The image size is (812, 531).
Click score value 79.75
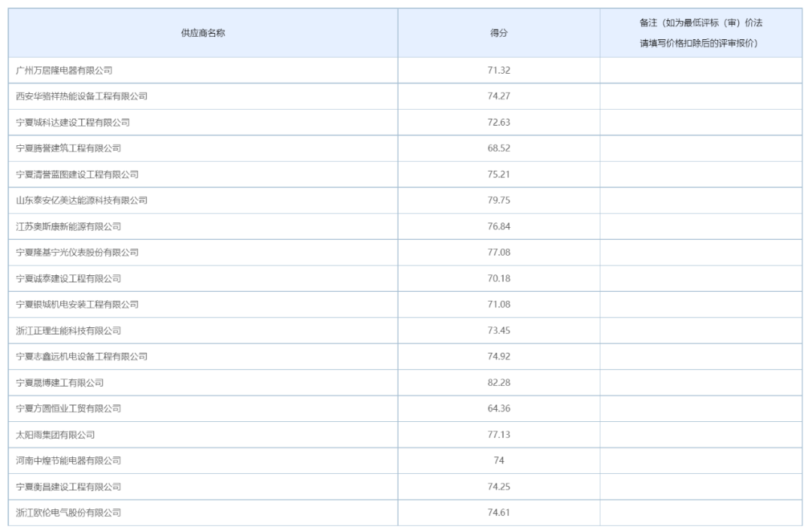(498, 201)
